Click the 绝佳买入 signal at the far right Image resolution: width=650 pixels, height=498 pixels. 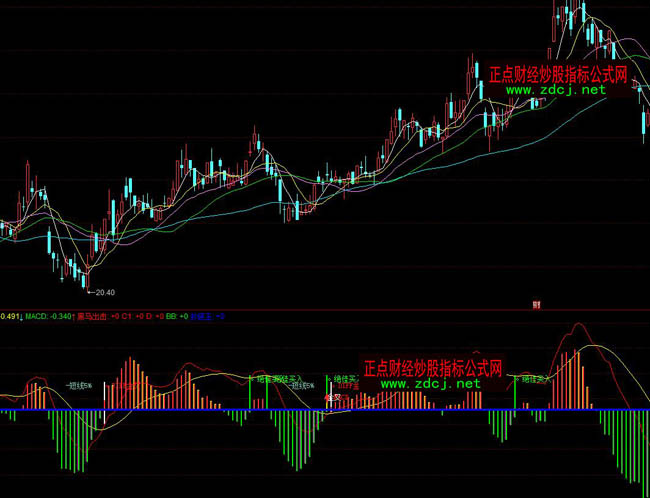tap(533, 380)
